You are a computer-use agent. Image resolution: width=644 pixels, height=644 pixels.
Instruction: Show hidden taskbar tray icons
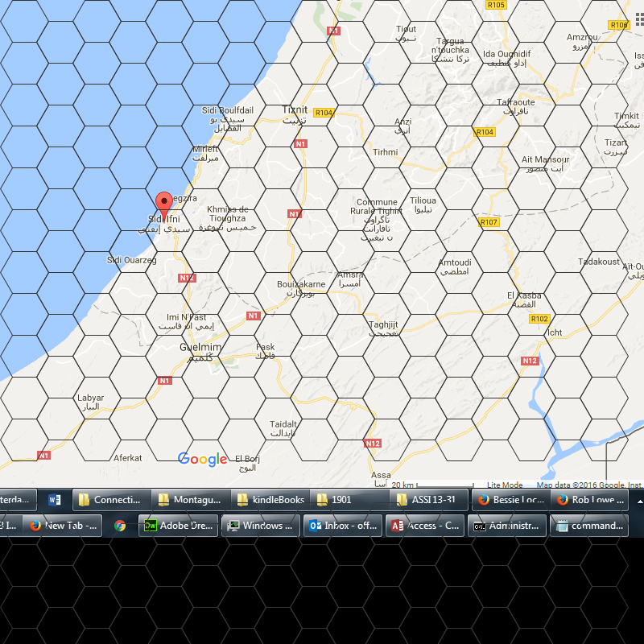639,502
